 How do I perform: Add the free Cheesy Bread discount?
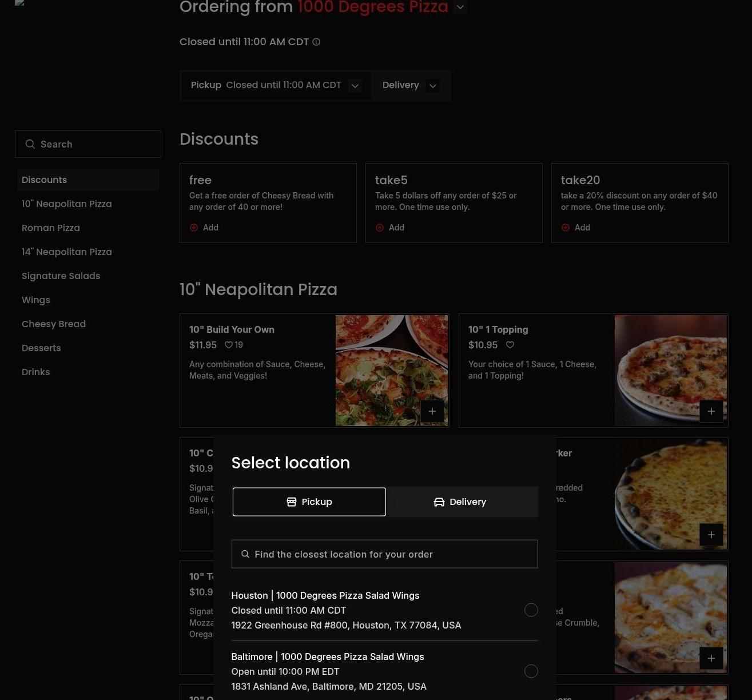click(x=204, y=228)
